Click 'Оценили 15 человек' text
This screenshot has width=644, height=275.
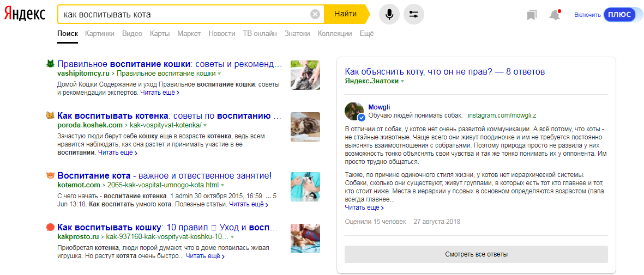tap(375, 222)
